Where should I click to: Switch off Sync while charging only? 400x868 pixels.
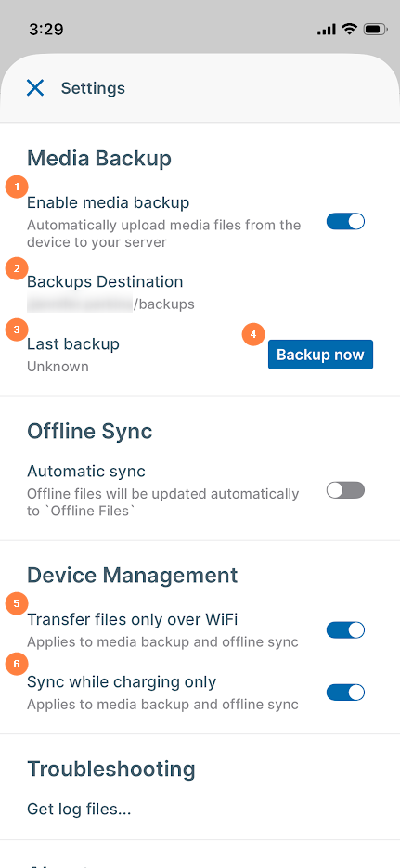point(345,692)
